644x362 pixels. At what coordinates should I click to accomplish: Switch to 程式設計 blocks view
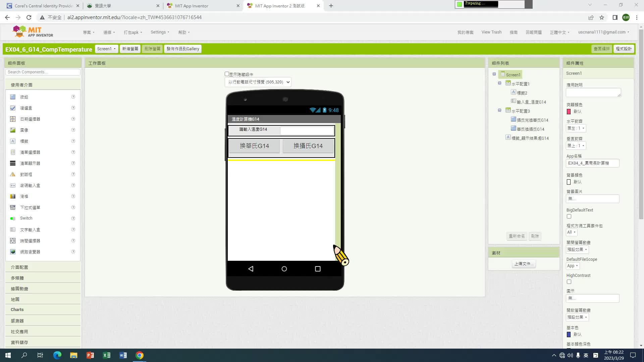point(624,49)
